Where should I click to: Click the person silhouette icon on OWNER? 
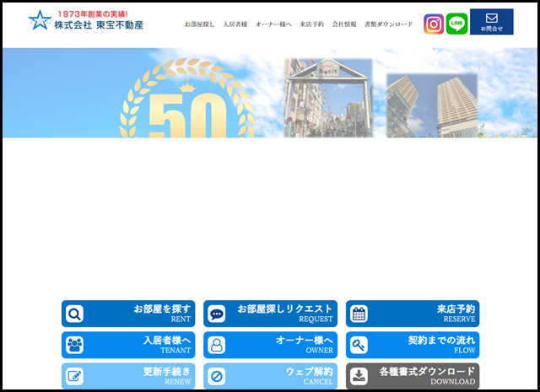click(x=217, y=345)
